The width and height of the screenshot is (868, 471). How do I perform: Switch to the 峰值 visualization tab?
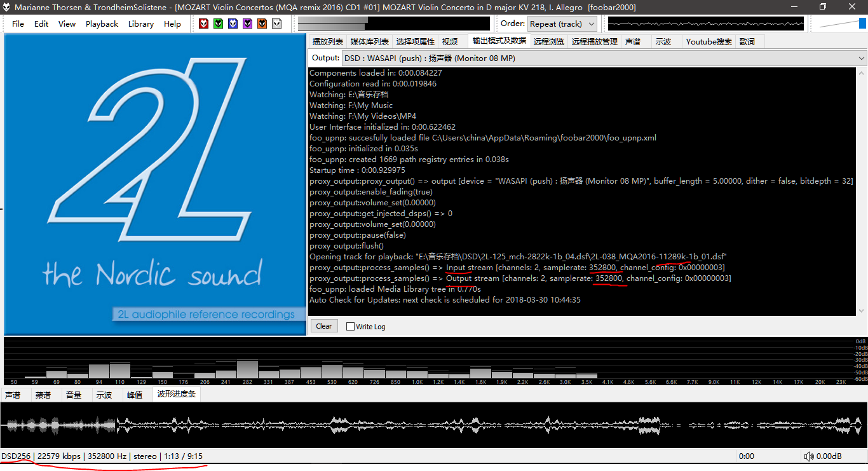tap(135, 395)
